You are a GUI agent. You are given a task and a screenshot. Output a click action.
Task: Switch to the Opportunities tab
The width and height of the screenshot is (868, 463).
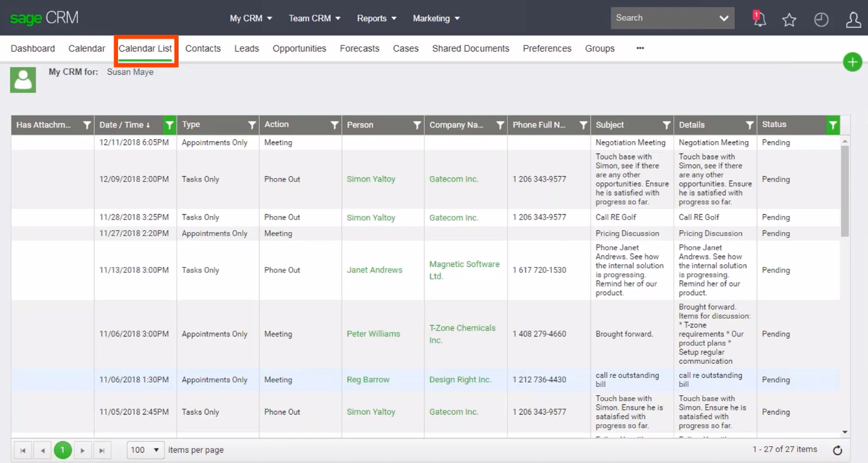point(299,48)
